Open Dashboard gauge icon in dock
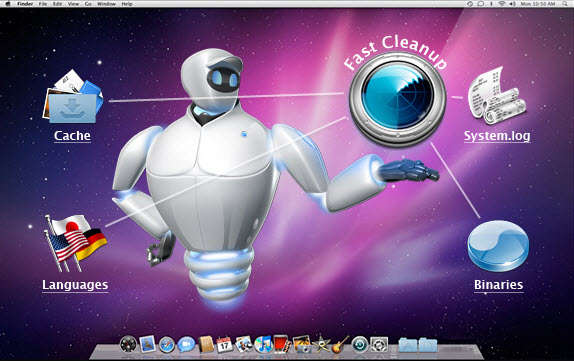The image size is (574, 361). coord(128,345)
